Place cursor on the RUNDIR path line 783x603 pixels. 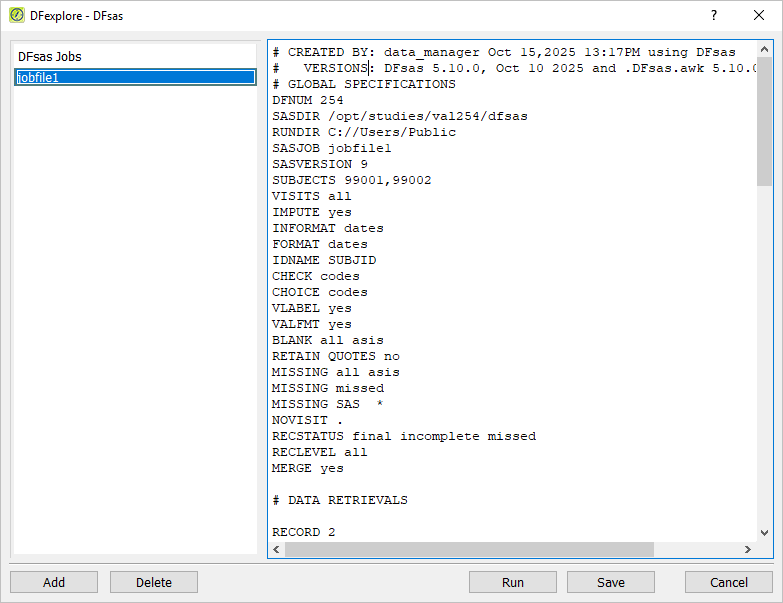364,132
